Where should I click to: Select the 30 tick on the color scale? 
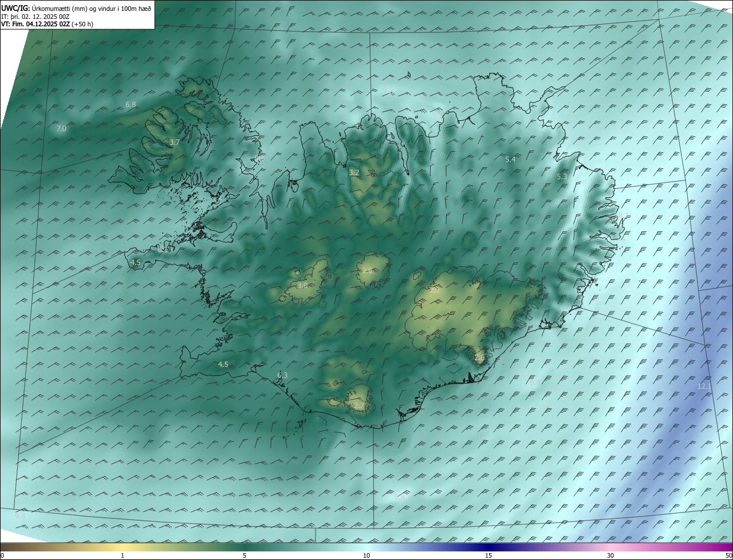[610, 555]
